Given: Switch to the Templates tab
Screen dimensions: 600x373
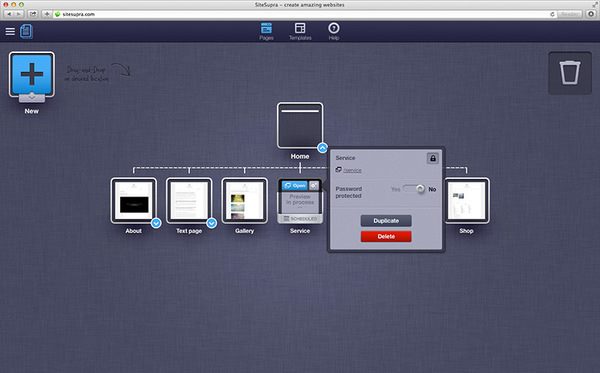Looking at the screenshot, I should tap(300, 31).
